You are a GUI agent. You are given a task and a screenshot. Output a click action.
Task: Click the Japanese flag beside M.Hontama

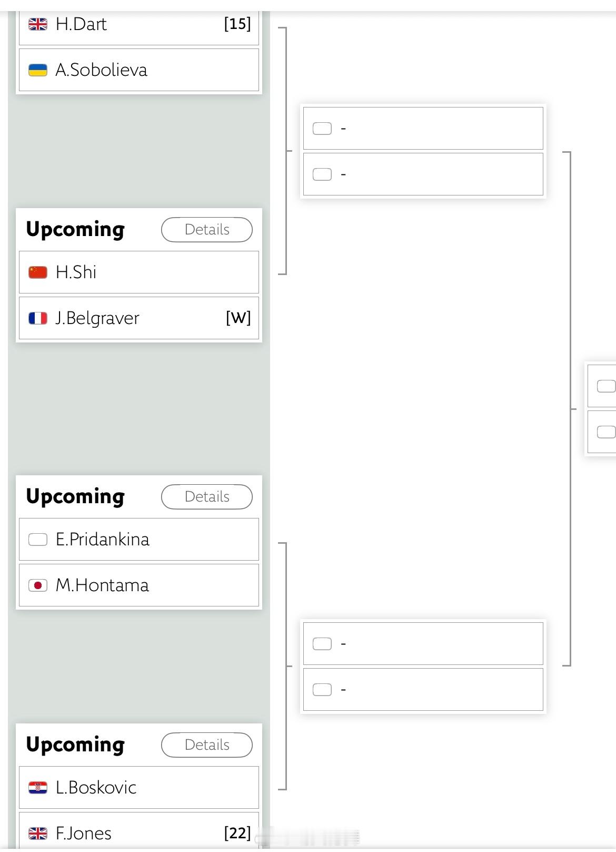38,585
